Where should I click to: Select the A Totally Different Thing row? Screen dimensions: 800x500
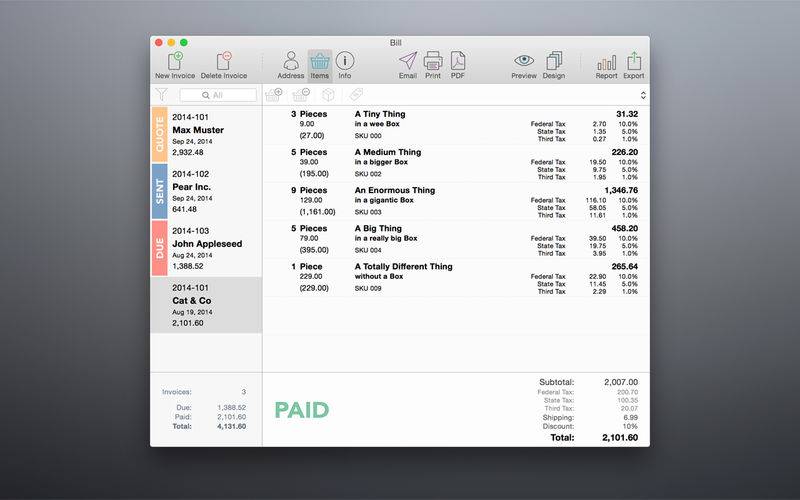click(456, 278)
